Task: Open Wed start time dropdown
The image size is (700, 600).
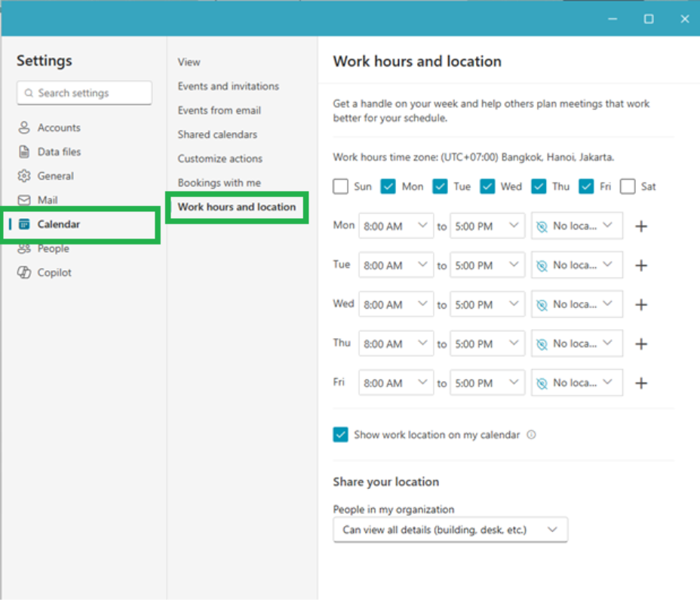Action: click(396, 305)
